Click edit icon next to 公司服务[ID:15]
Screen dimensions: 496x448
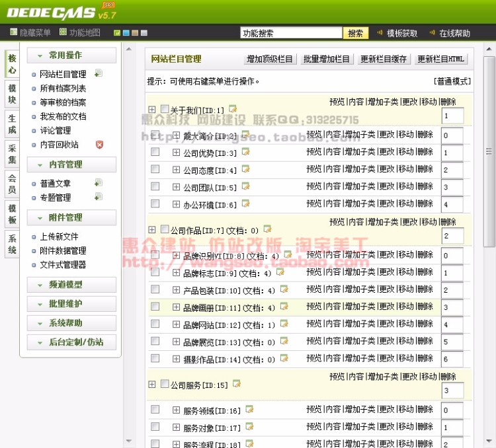(x=237, y=383)
